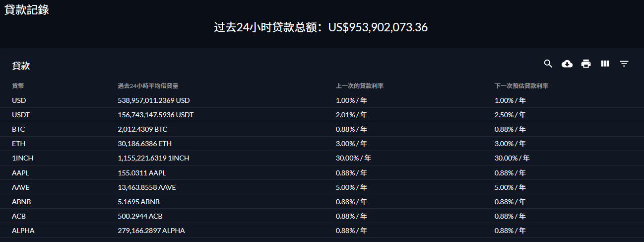The image size is (644, 242).
Task: Select the ABNB currency row
Action: pyautogui.click(x=322, y=202)
